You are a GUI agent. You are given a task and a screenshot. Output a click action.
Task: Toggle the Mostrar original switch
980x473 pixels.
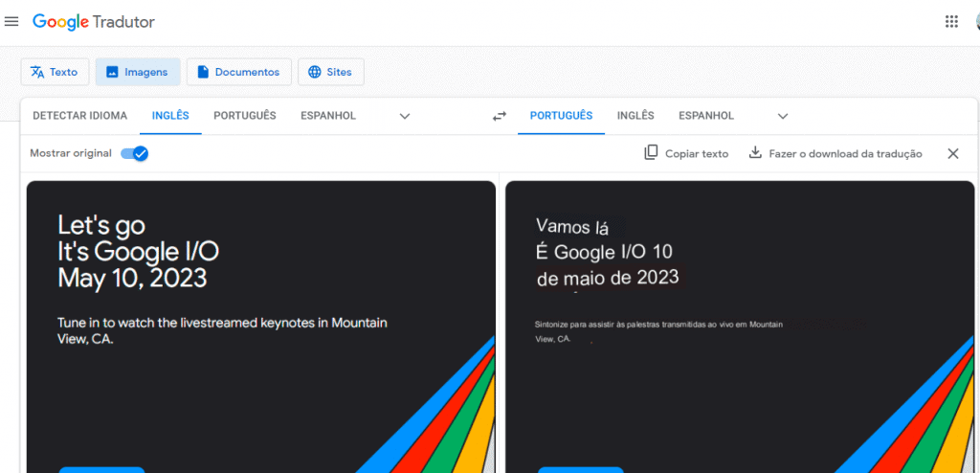point(134,153)
